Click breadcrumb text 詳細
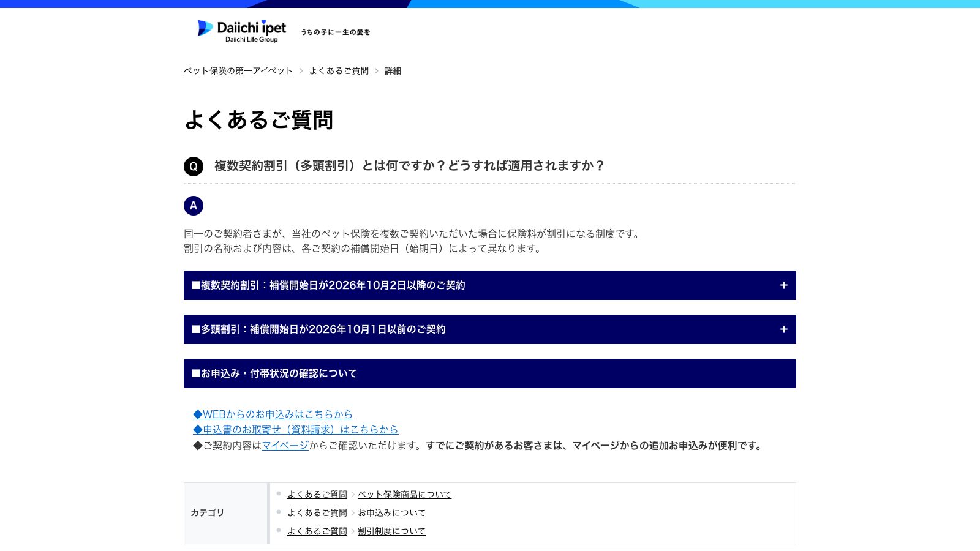This screenshot has height=551, width=980. 393,71
